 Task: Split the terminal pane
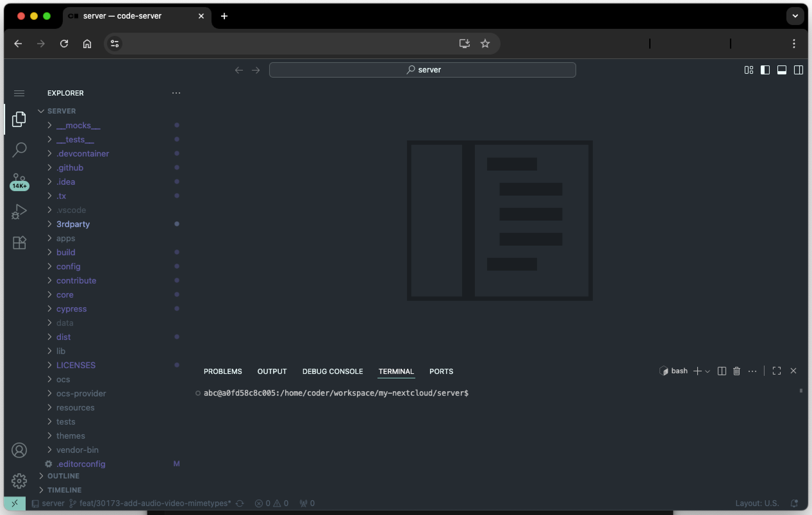tap(722, 371)
